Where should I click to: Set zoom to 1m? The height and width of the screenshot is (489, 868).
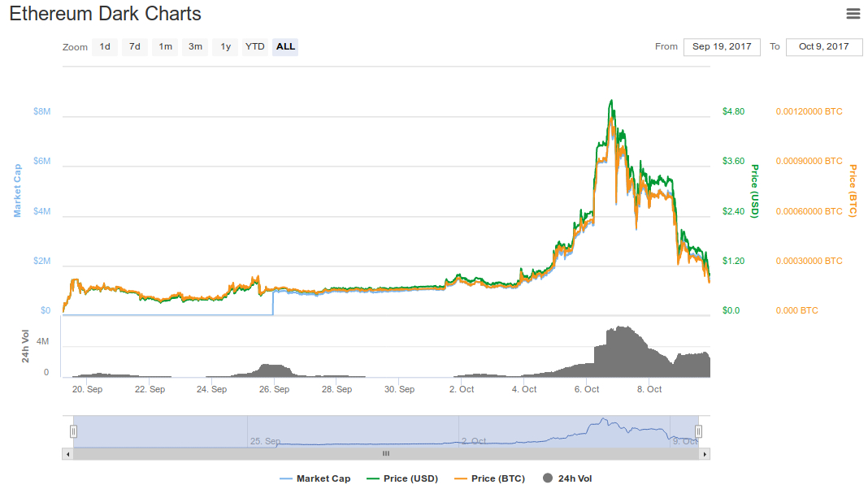pos(165,47)
